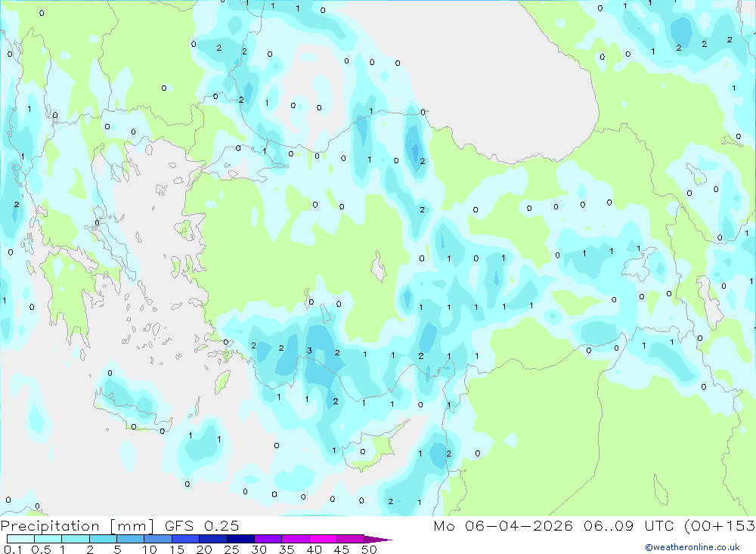Click the 'GFS 0.25' model label
The image size is (756, 554).
202,526
